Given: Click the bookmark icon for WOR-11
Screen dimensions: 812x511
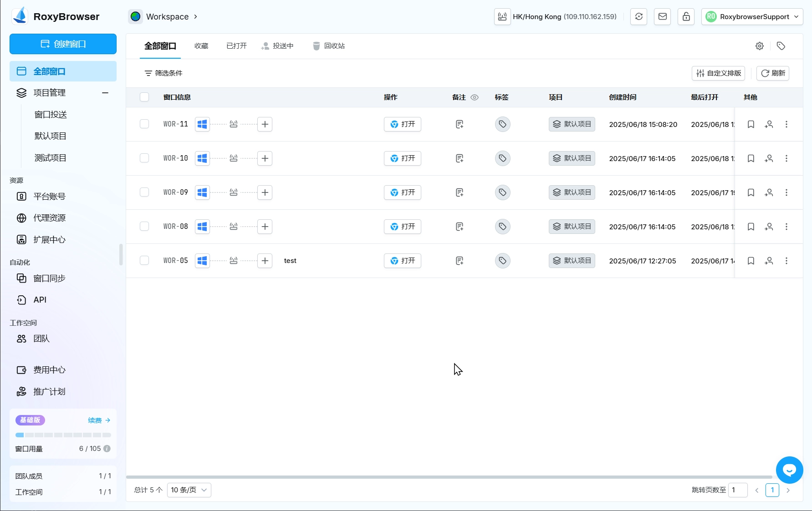Looking at the screenshot, I should [751, 124].
